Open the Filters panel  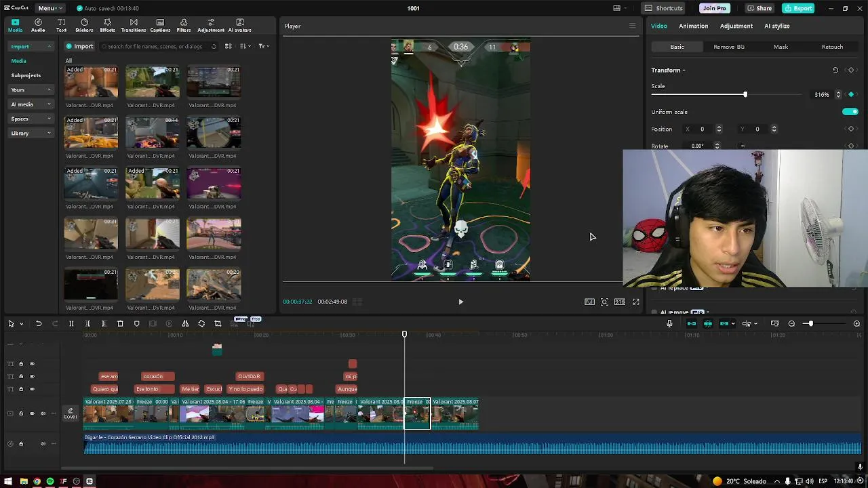184,26
